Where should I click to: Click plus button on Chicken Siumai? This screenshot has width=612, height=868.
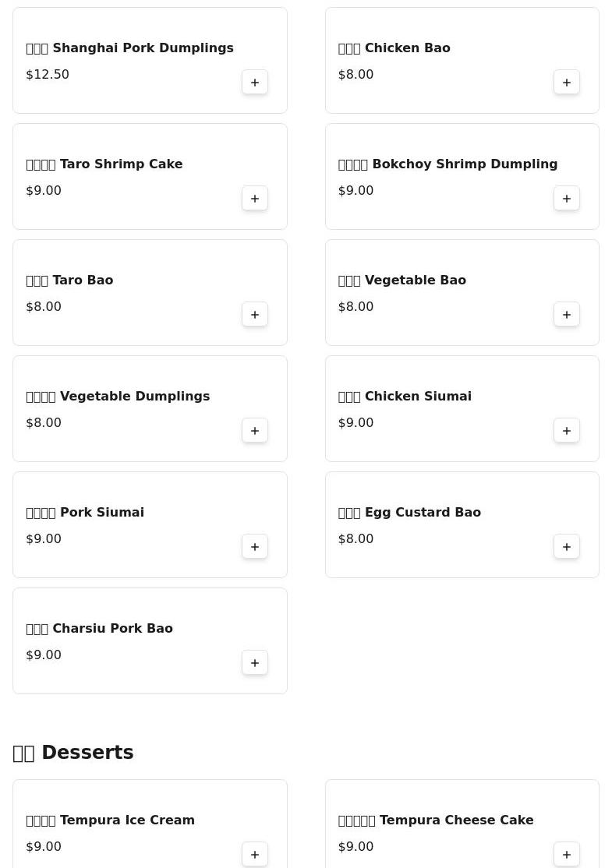click(x=567, y=431)
